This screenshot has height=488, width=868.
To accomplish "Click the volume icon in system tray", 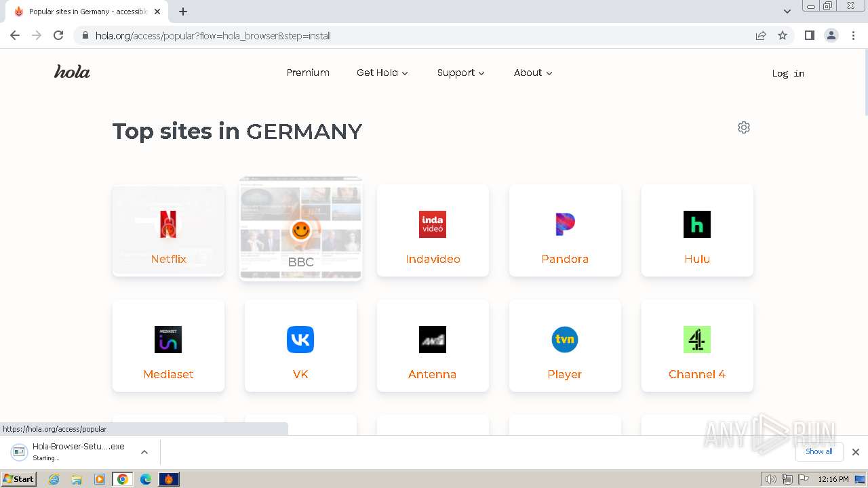I will (x=771, y=479).
